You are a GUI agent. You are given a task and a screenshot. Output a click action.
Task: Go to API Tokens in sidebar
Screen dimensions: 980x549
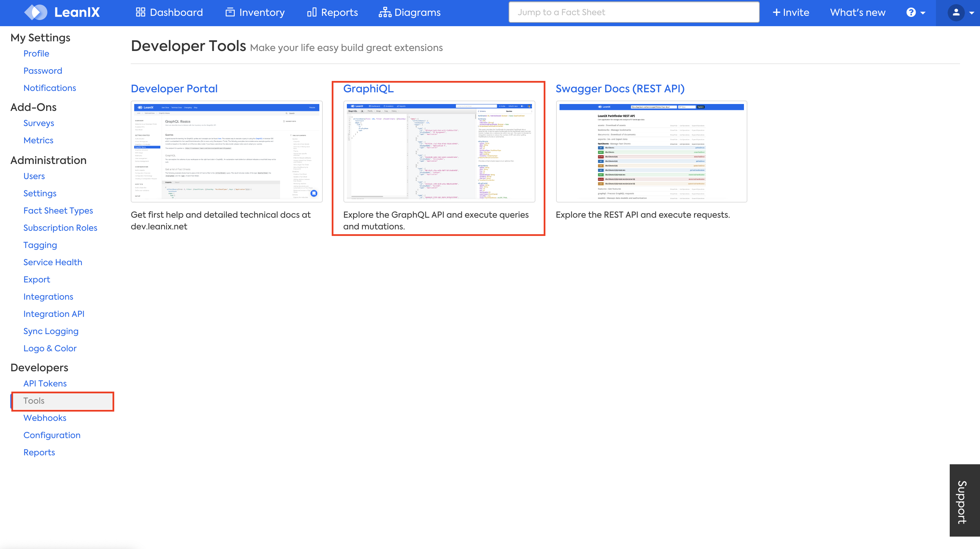click(x=45, y=383)
